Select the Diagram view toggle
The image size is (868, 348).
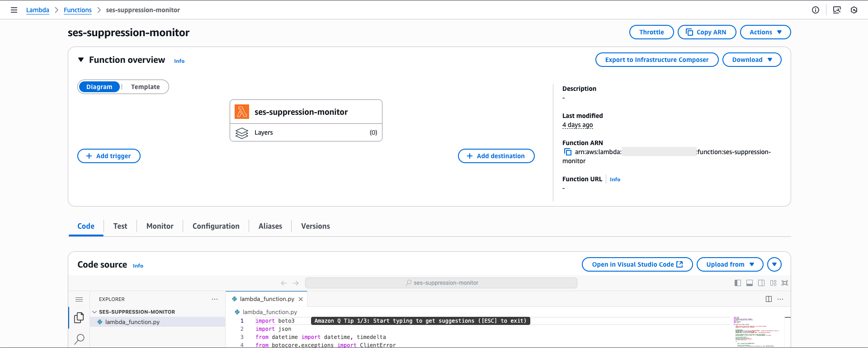[99, 87]
